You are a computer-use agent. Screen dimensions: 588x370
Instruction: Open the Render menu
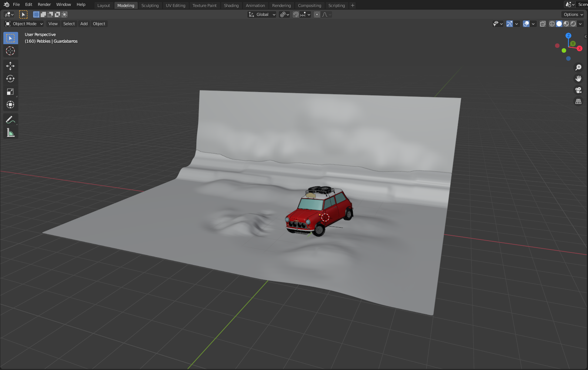coord(44,4)
